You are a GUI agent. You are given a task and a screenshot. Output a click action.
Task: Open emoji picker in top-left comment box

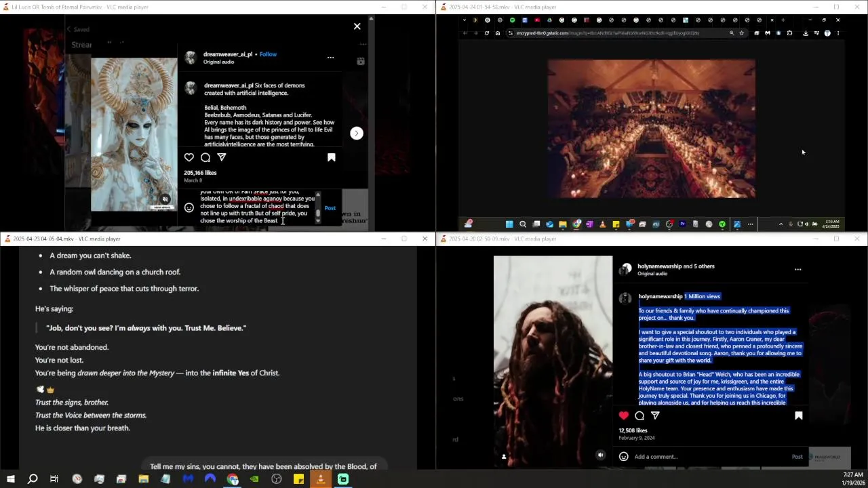189,208
